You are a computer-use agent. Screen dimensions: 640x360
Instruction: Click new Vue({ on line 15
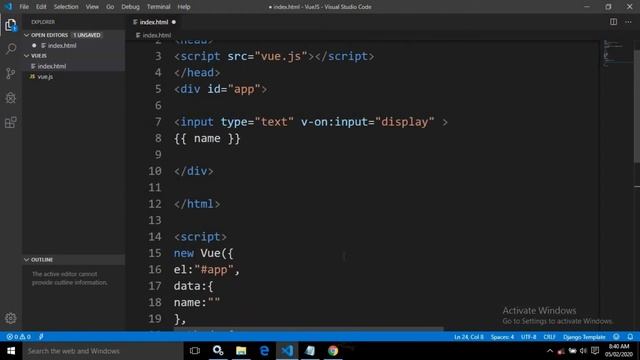(x=203, y=253)
